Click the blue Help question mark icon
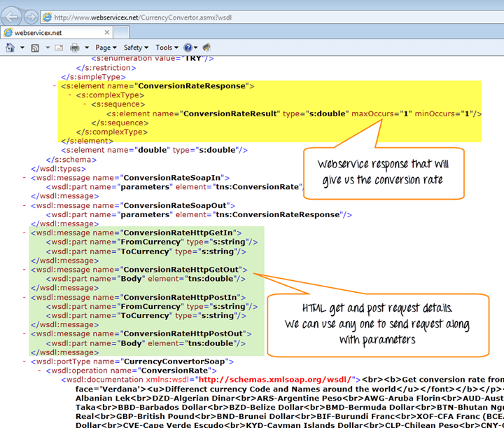 [x=187, y=48]
